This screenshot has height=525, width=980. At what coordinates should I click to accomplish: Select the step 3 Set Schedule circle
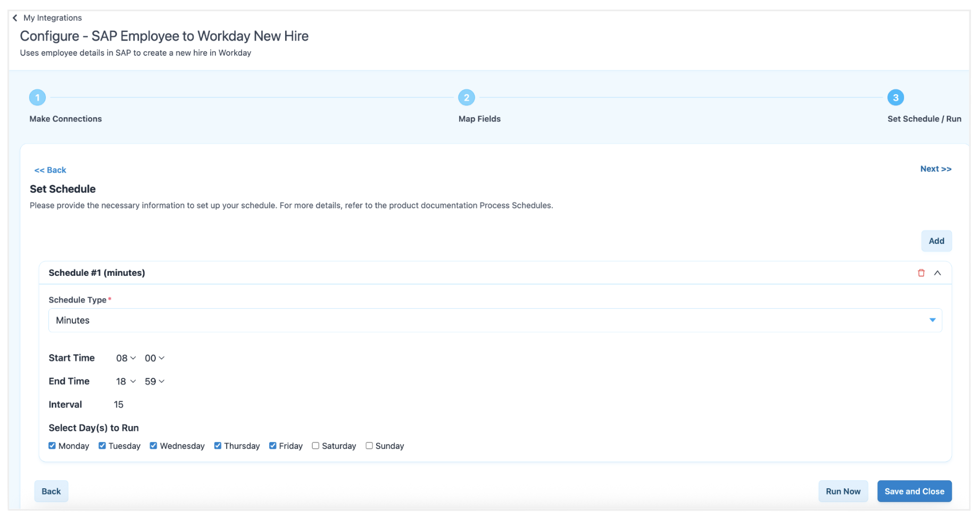pyautogui.click(x=895, y=97)
